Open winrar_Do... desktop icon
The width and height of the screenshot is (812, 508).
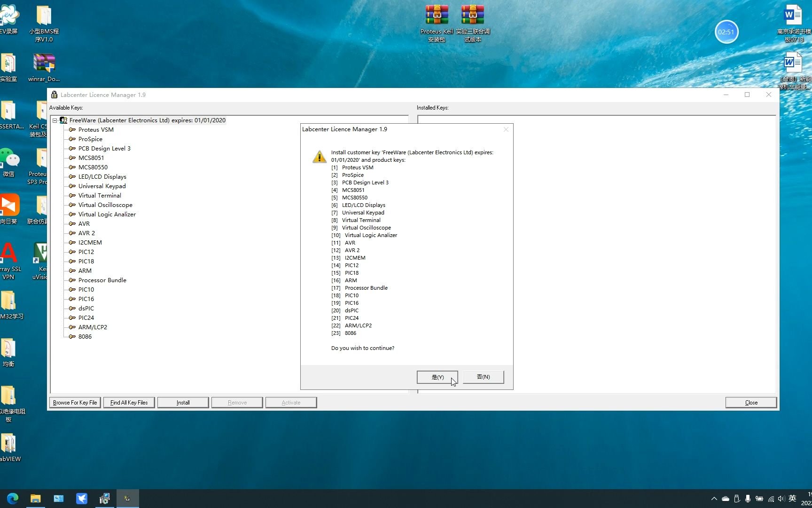44,67
